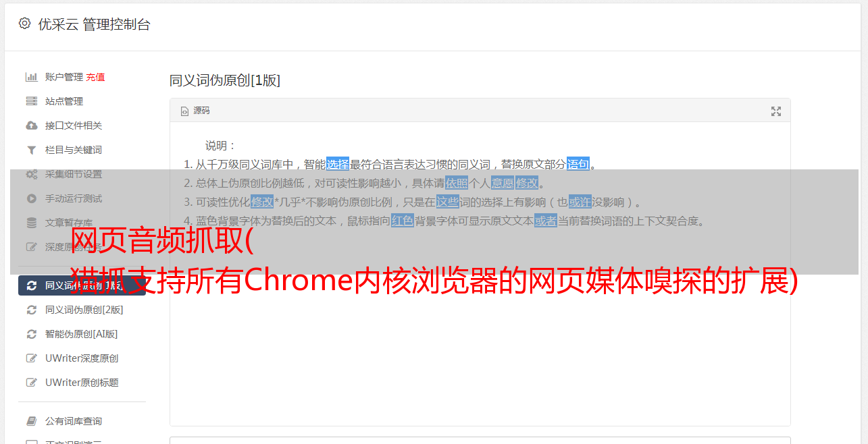The image size is (868, 444).
Task: Click the server icon next to 站点管理
Action: click(x=31, y=101)
